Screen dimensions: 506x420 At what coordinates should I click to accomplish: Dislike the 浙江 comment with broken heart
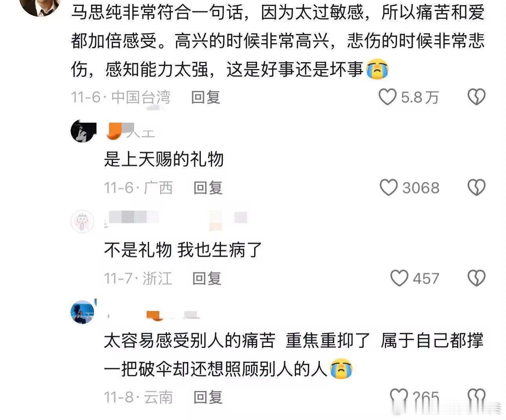tap(477, 278)
